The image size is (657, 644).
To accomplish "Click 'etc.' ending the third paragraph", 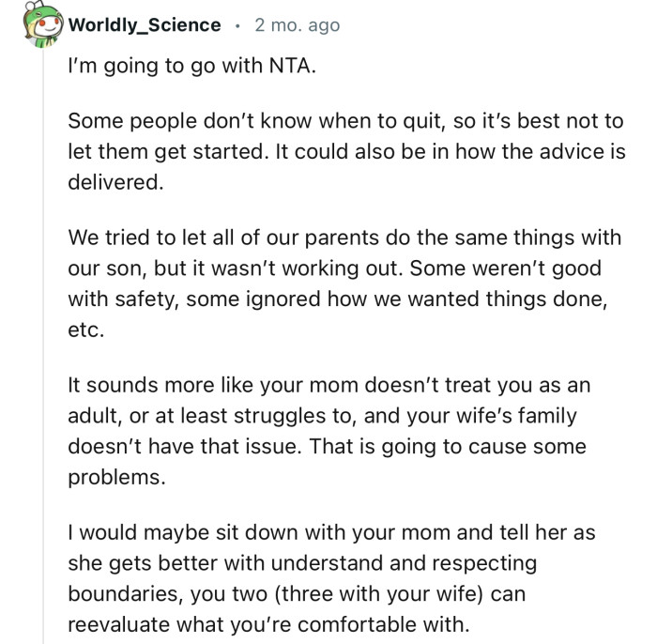I will pos(84,330).
